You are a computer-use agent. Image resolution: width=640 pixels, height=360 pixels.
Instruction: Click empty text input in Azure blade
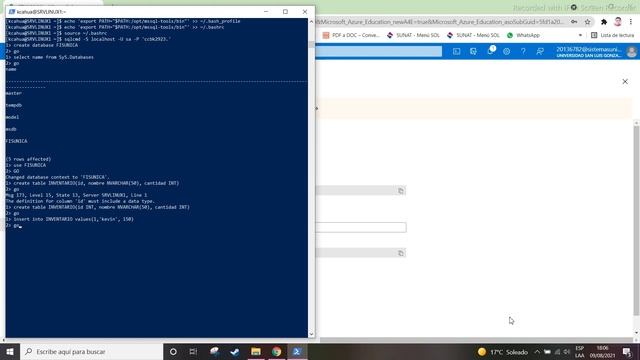point(361,227)
